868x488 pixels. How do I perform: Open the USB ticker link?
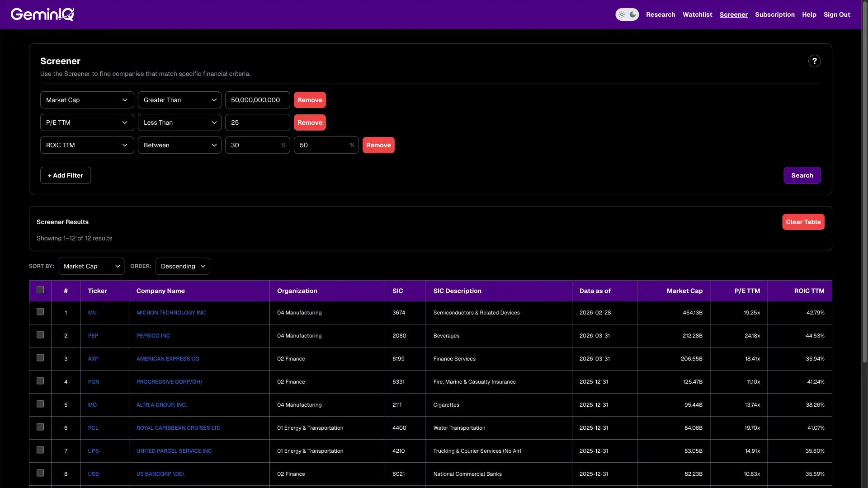93,474
